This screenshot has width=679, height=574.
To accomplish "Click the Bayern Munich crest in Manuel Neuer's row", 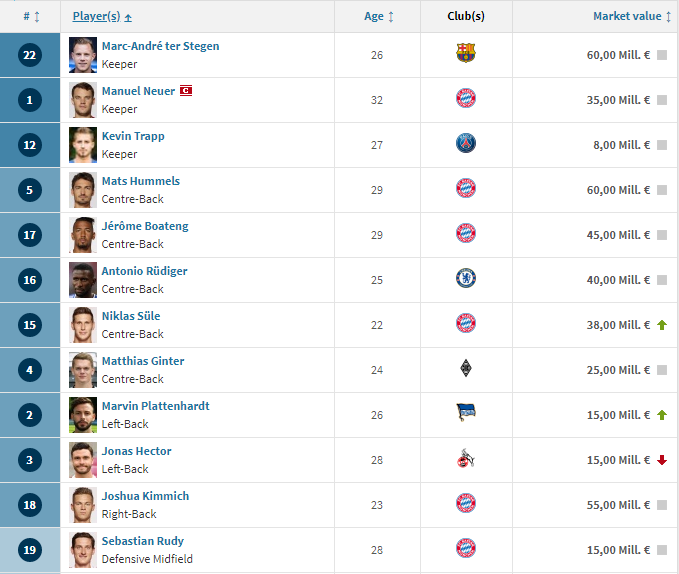I will coord(466,98).
